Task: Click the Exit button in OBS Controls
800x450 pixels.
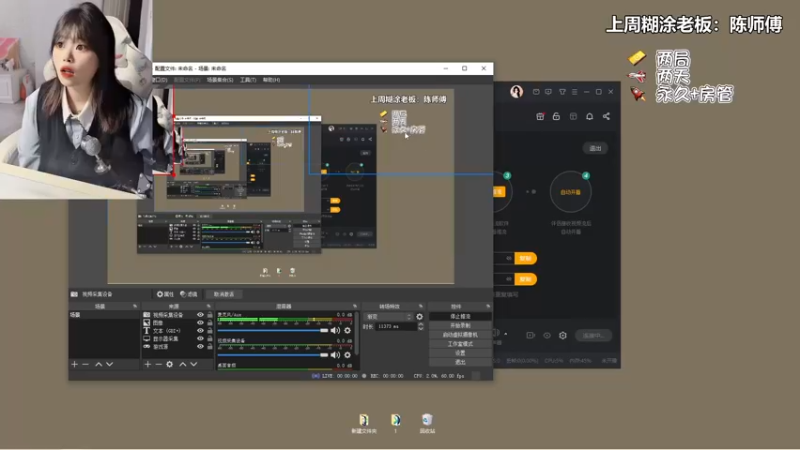Action: tap(460, 362)
